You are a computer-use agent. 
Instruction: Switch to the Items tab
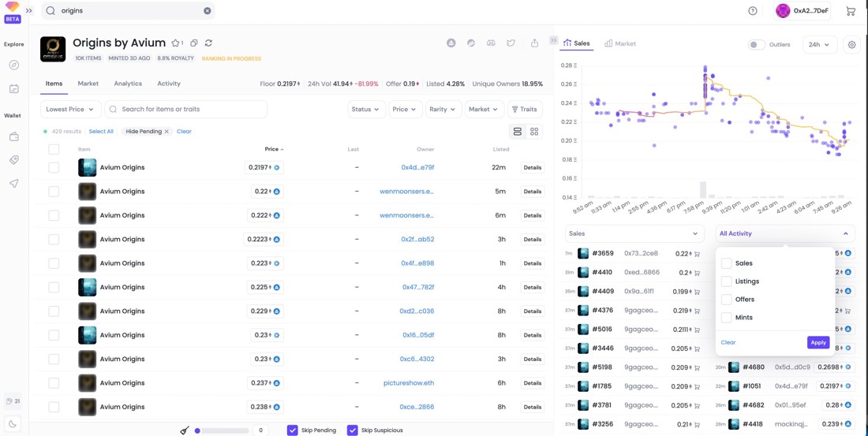pyautogui.click(x=54, y=84)
